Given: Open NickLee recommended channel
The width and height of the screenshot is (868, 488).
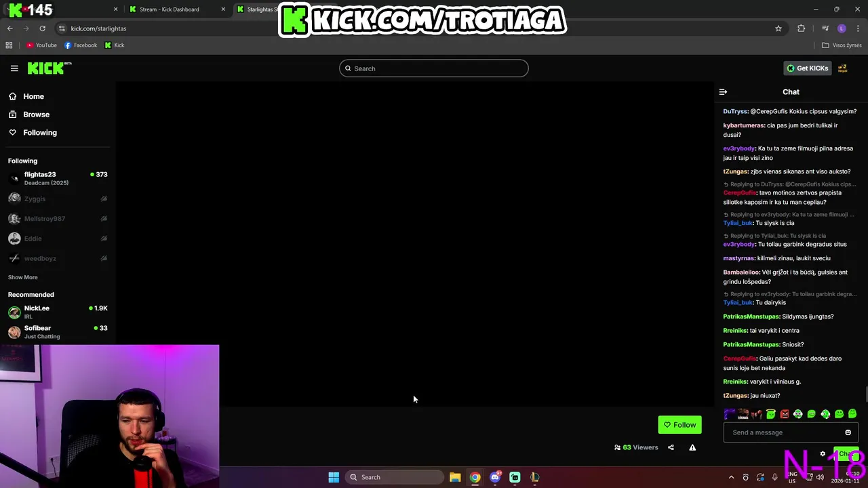Looking at the screenshot, I should coord(58,312).
